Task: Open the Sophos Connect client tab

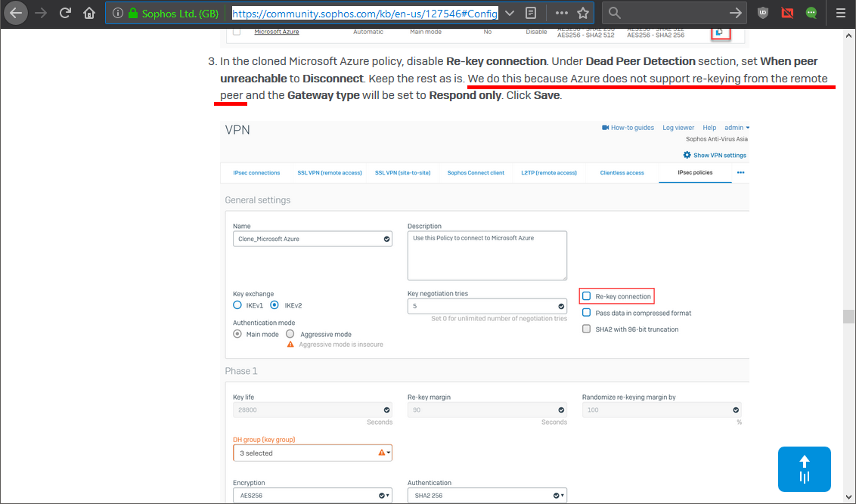Action: click(476, 172)
